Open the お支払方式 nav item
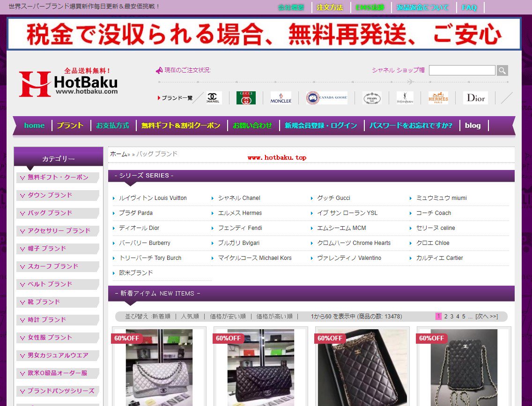This screenshot has width=532, height=406. click(113, 125)
